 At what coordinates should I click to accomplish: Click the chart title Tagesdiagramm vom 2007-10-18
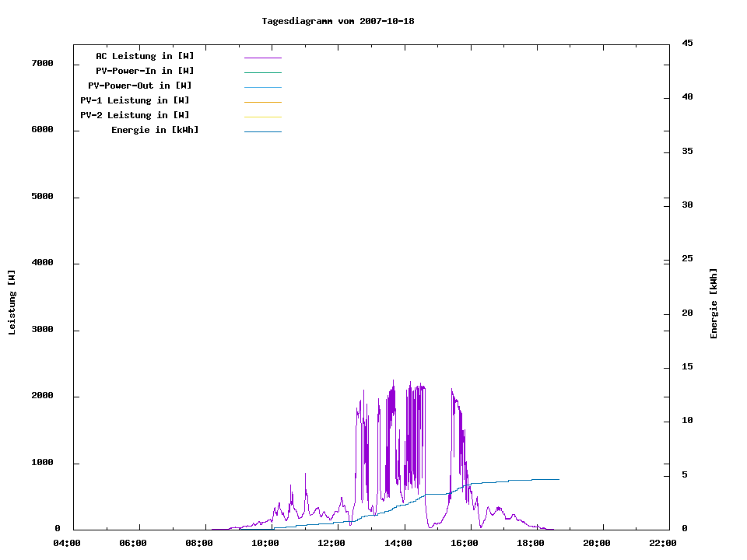[x=338, y=21]
